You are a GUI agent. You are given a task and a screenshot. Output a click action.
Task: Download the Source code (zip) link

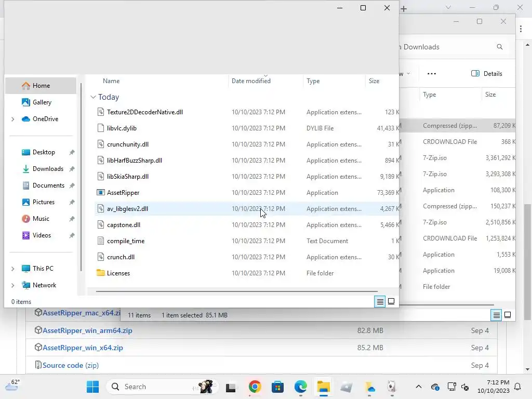coord(71,365)
